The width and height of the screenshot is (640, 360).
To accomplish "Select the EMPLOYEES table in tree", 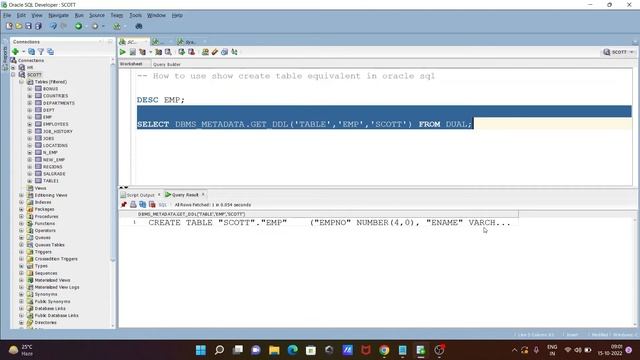I will click(x=56, y=124).
